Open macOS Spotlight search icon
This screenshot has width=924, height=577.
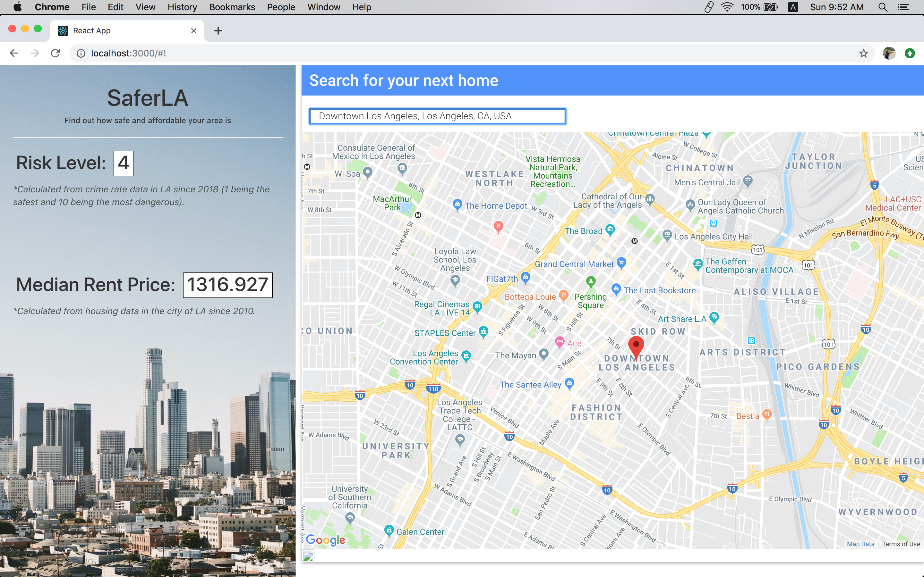tap(882, 7)
